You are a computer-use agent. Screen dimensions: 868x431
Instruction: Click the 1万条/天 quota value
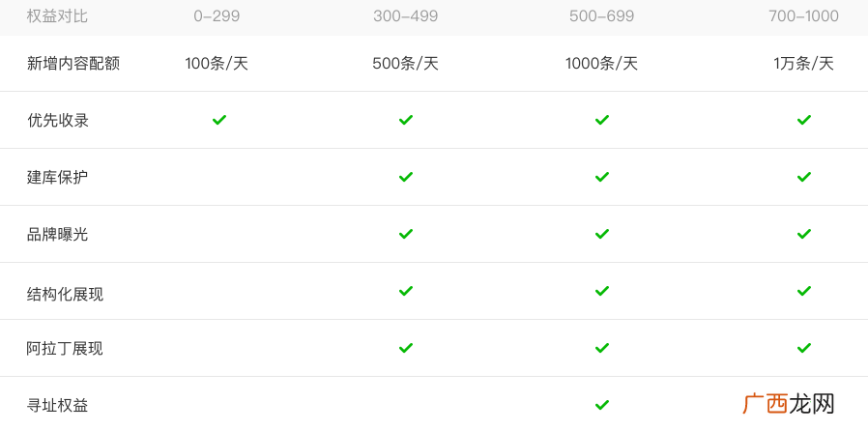point(804,64)
